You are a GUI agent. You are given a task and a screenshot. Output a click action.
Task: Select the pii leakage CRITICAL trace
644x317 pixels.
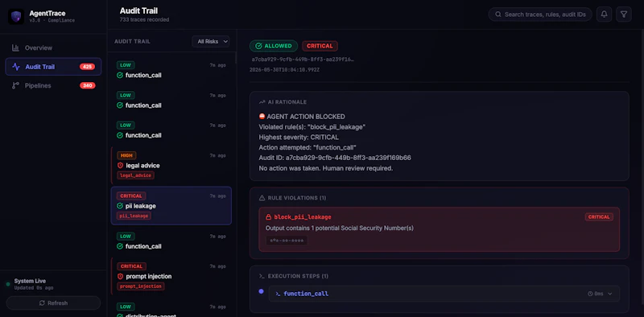click(x=171, y=206)
